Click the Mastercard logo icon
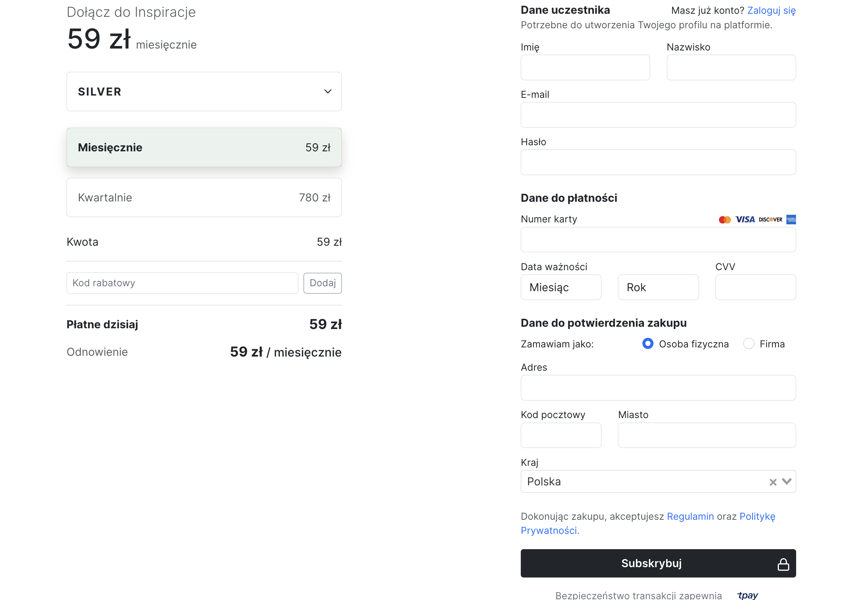The width and height of the screenshot is (868, 600). coord(724,219)
